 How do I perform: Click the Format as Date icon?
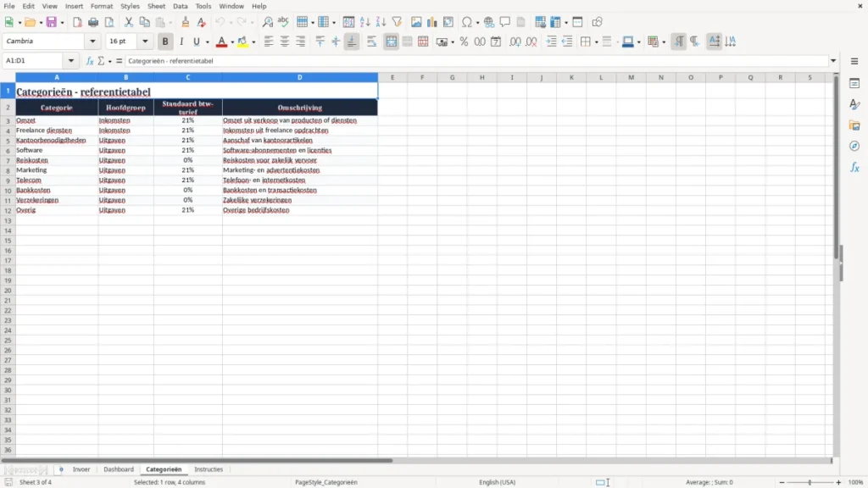(496, 42)
